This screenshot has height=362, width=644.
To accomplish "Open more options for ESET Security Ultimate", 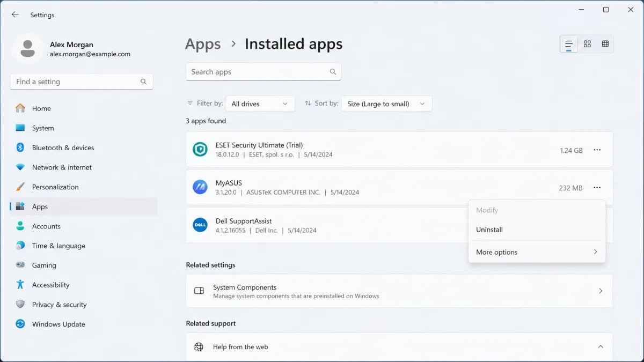I will click(x=597, y=150).
